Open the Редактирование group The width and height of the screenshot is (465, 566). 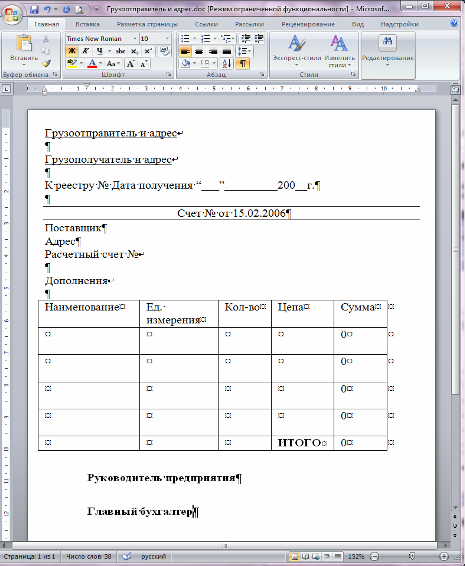[x=388, y=51]
